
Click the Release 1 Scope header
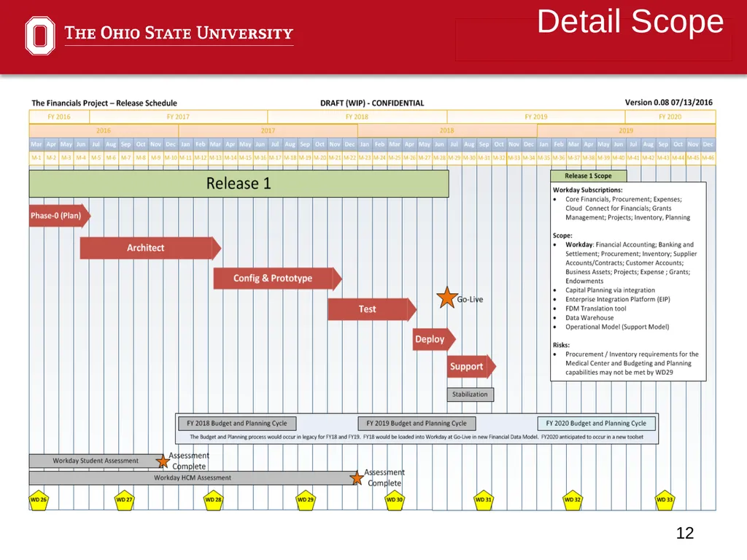tap(589, 176)
